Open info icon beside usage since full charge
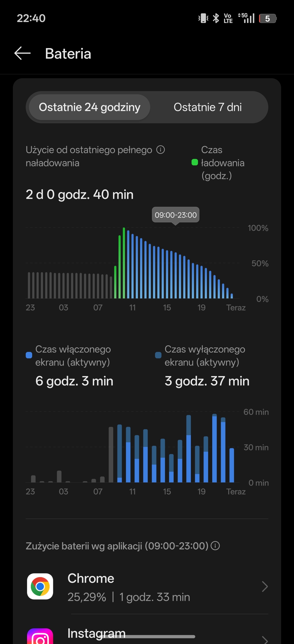This screenshot has height=644, width=294. click(x=161, y=150)
